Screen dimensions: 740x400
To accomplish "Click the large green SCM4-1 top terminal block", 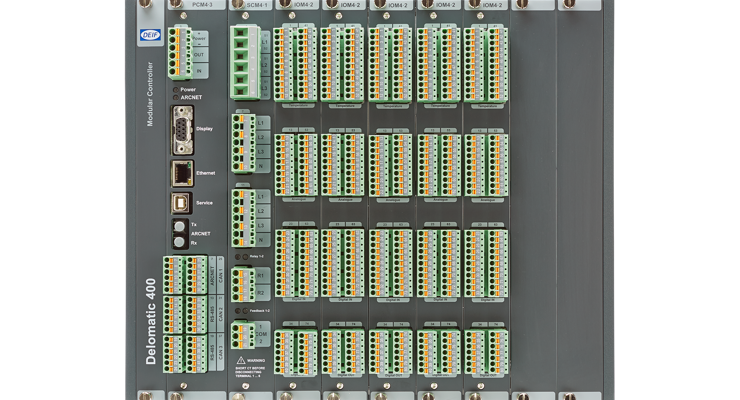I will (245, 60).
